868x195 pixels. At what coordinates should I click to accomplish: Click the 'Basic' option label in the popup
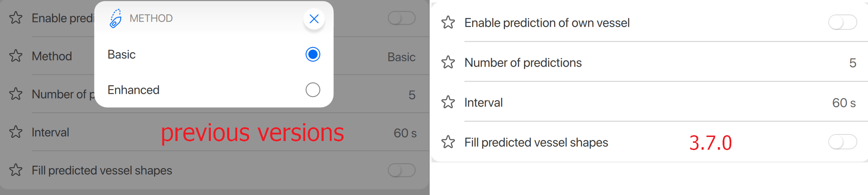[x=122, y=54]
